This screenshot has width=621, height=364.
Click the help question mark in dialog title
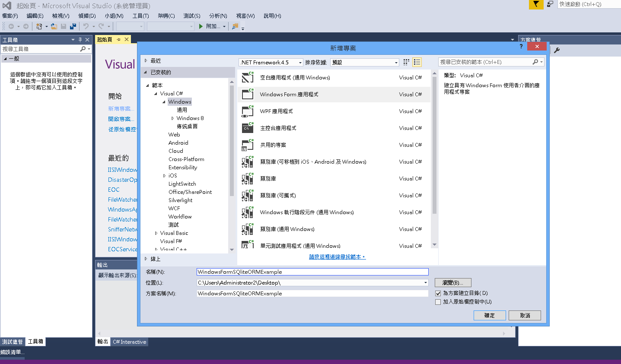point(521,46)
